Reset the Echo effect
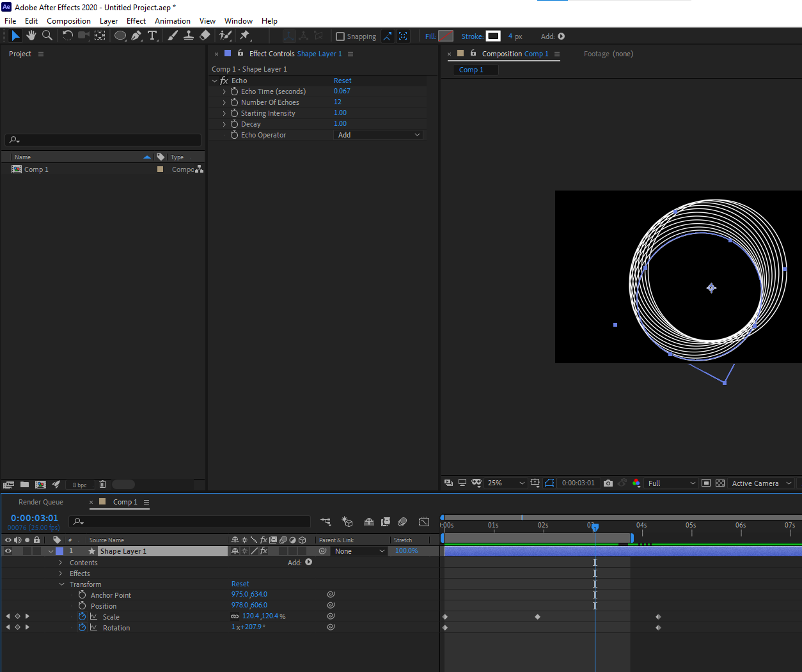Screen dimensions: 802x672 tap(343, 80)
